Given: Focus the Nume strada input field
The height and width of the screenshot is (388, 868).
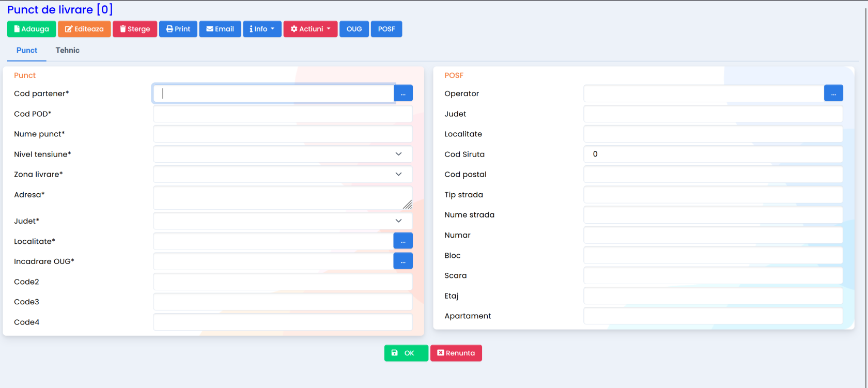Looking at the screenshot, I should 713,214.
